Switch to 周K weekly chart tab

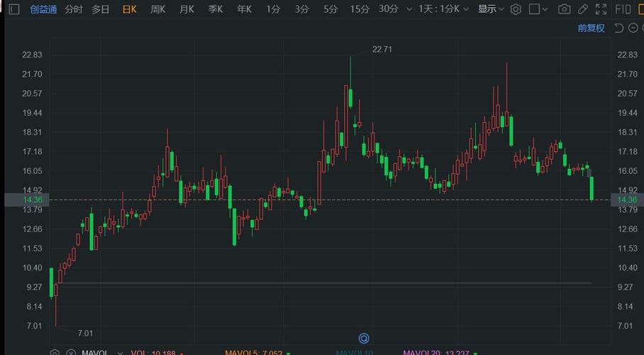(x=158, y=9)
